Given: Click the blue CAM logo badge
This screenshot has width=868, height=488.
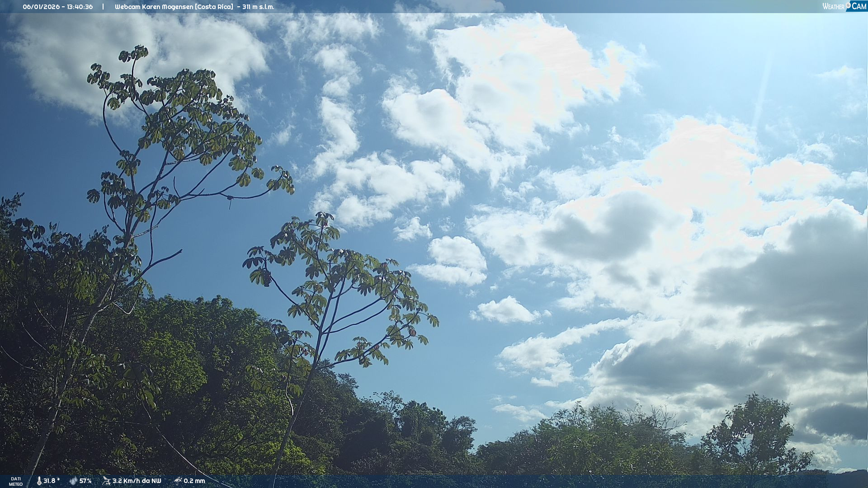Looking at the screenshot, I should tap(859, 6).
